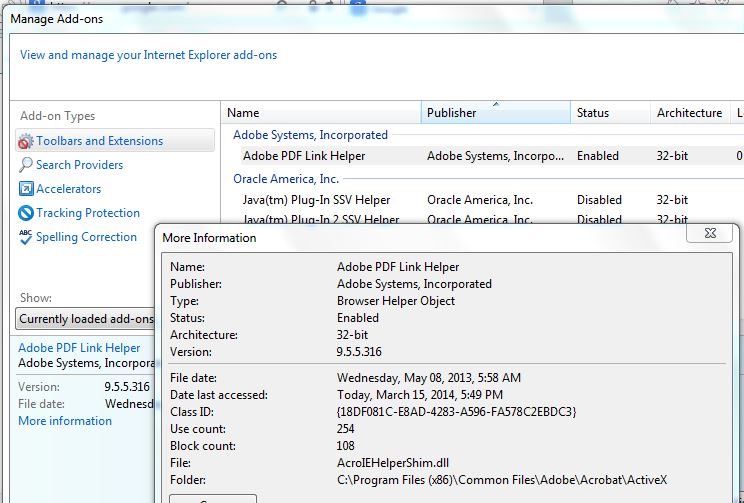Collapse the Oracle America, Inc. group
Screen dimensions: 744x503
(x=286, y=179)
